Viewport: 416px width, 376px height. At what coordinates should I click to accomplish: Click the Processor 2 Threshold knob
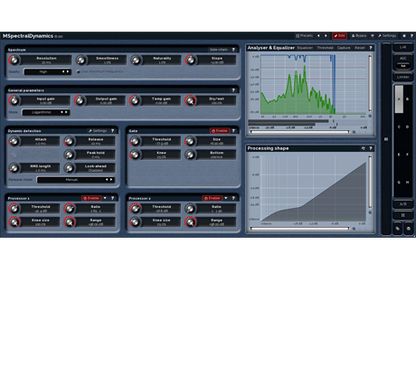(x=135, y=209)
